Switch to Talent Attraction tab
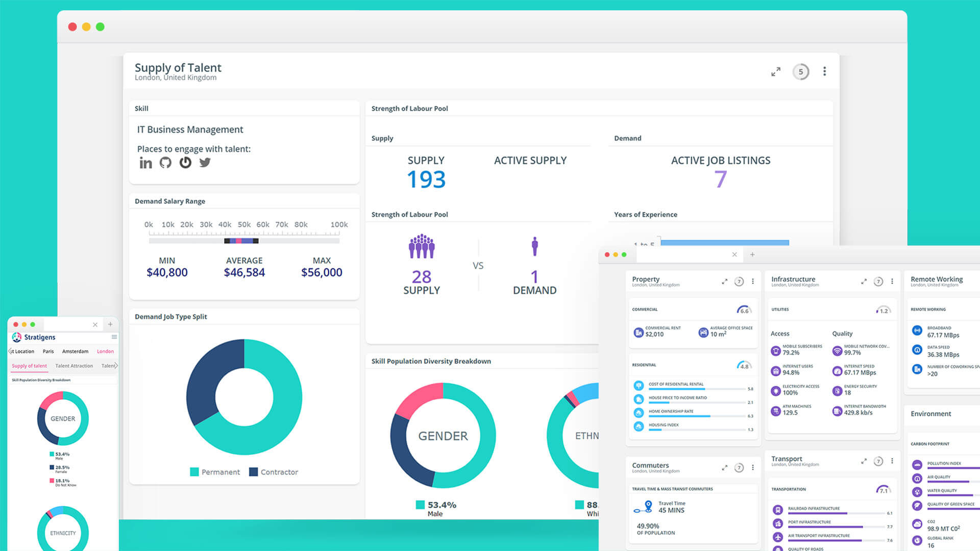The width and height of the screenshot is (980, 551). click(74, 366)
